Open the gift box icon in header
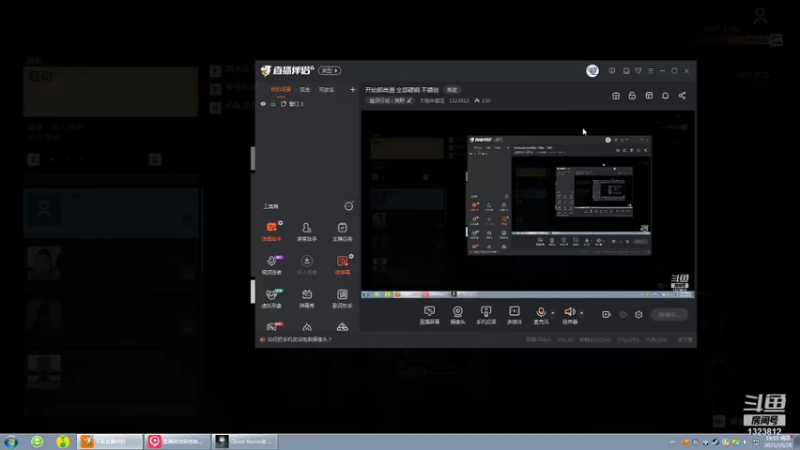The width and height of the screenshot is (800, 450). click(x=616, y=95)
